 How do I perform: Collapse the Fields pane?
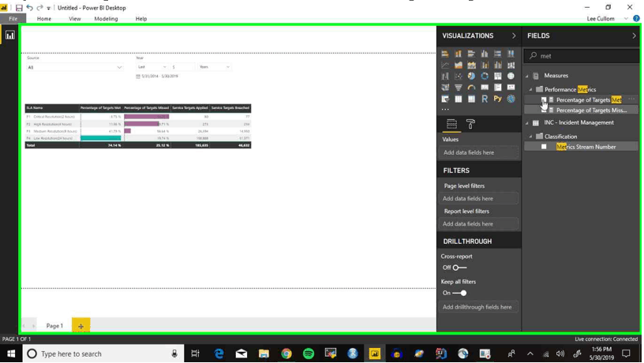(x=635, y=36)
